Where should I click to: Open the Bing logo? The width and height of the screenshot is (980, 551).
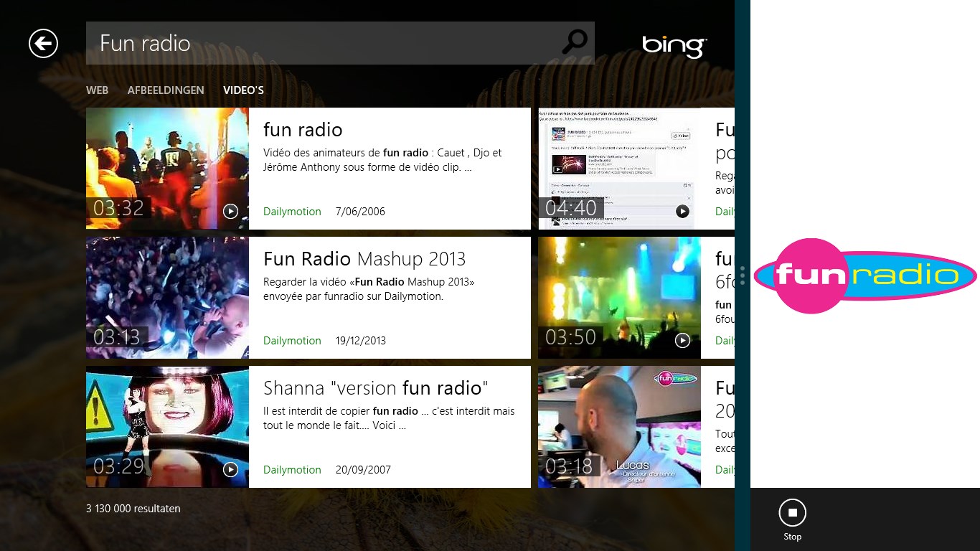(x=674, y=47)
